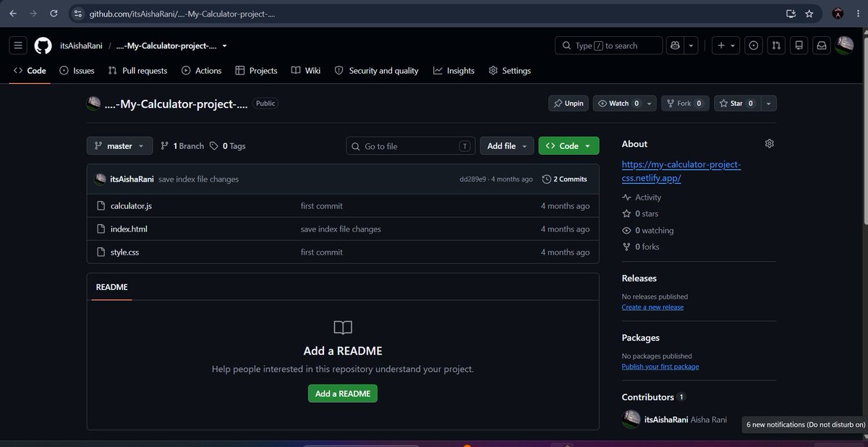Open the create new plus dropdown
Image resolution: width=868 pixels, height=447 pixels.
725,46
